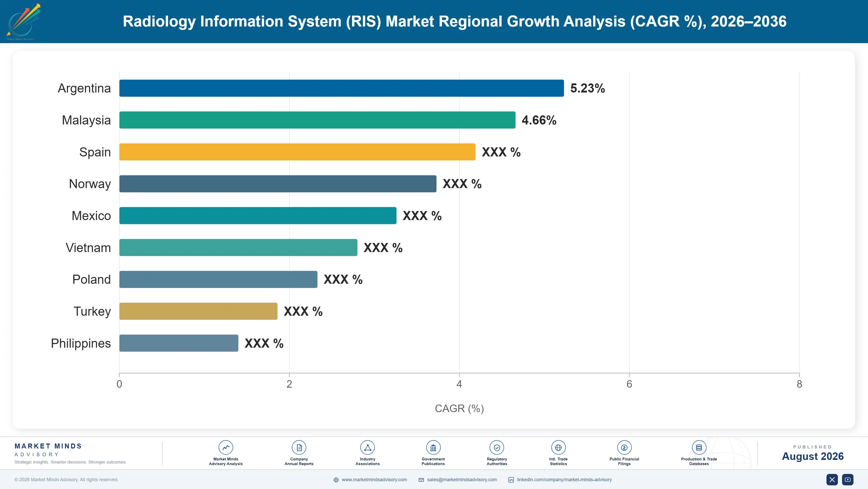
Task: Click the 4.66% value label
Action: point(539,120)
